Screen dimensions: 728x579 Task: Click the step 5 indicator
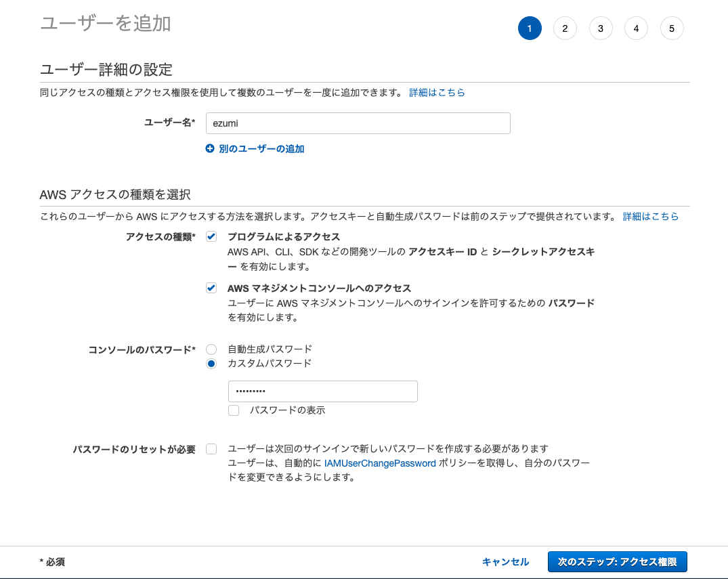672,28
